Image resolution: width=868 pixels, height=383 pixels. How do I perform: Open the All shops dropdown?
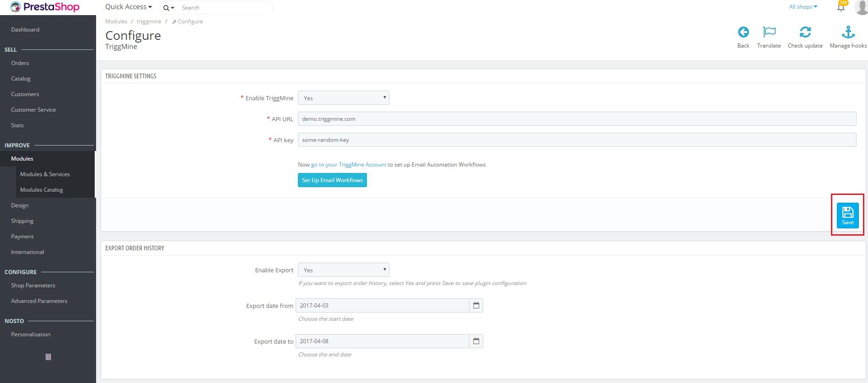tap(803, 7)
